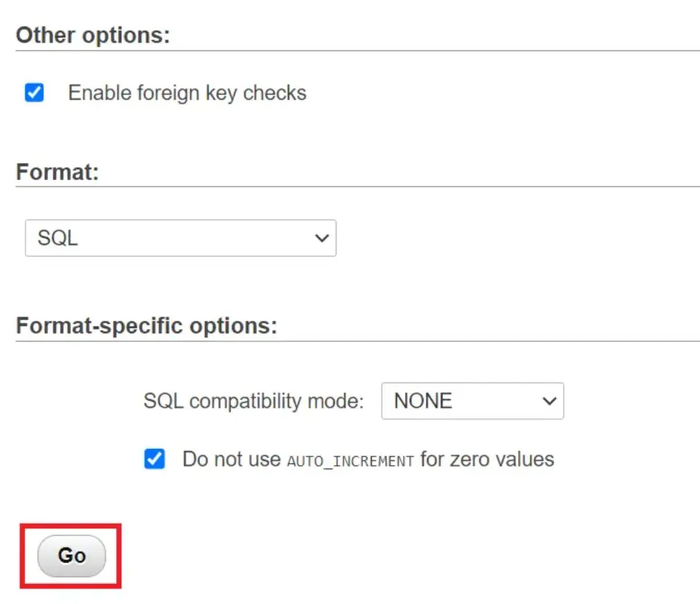Click the 'SQL compatibility mode:' label
This screenshot has width=700, height=604.
pyautogui.click(x=253, y=401)
